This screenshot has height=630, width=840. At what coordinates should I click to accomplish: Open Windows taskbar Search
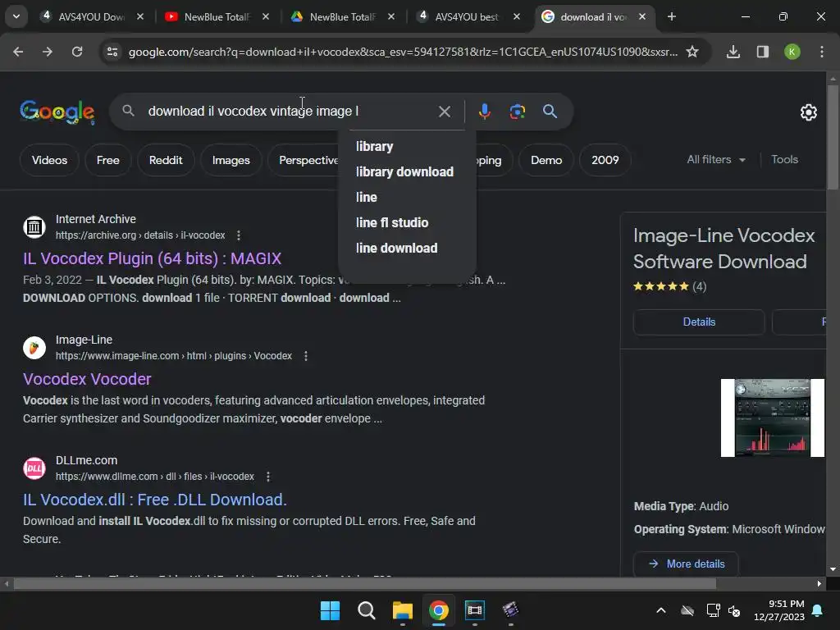(367, 610)
